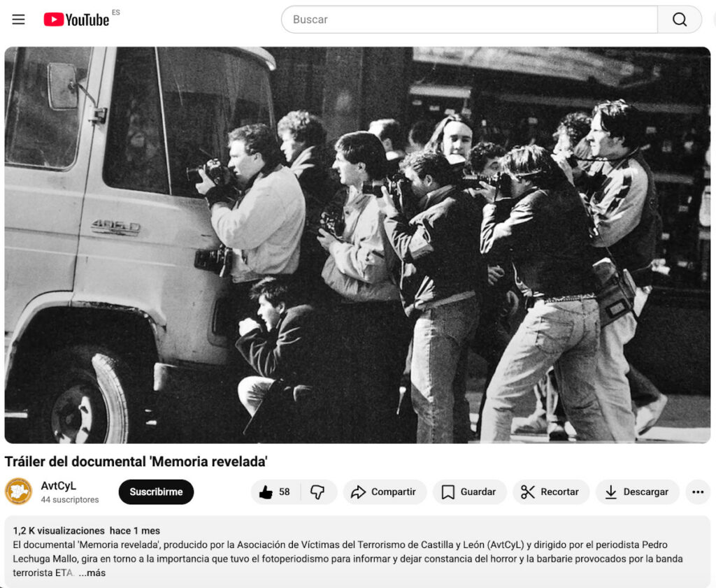The height and width of the screenshot is (588, 716).
Task: Click the Compartir arrow icon
Action: (x=359, y=492)
